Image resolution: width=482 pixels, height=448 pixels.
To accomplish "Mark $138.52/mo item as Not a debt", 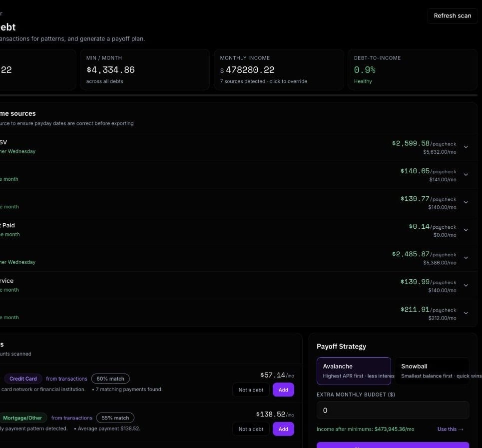I will click(x=251, y=429).
